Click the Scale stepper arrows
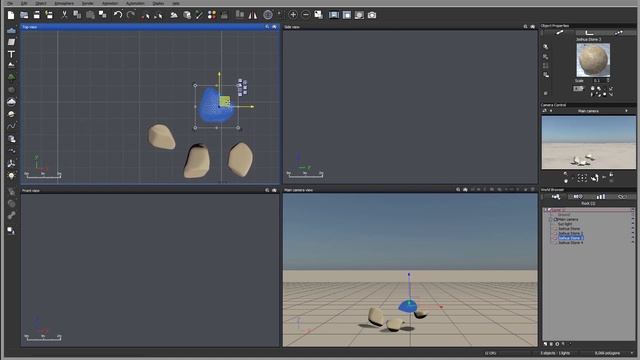Screen dimensions: 640x360 [x=608, y=80]
